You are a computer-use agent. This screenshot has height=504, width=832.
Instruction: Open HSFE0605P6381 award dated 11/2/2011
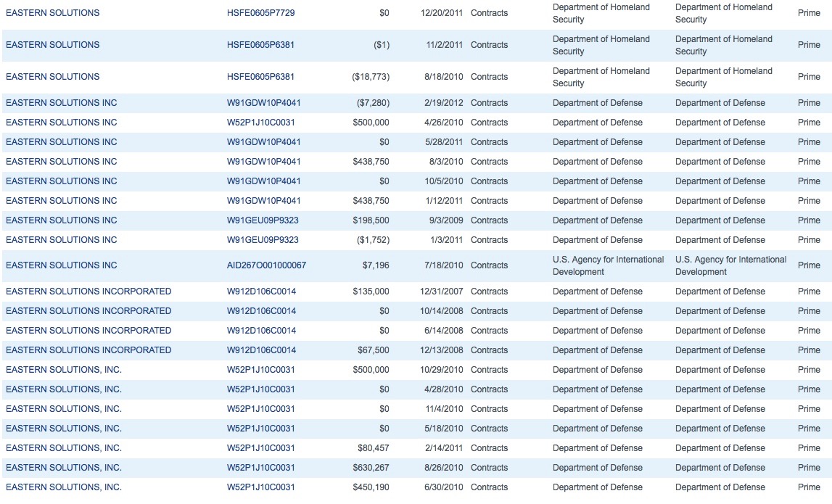pyautogui.click(x=260, y=45)
